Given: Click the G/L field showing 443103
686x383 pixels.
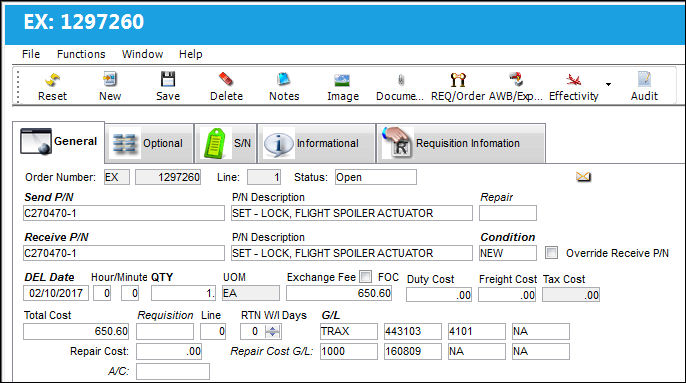Looking at the screenshot, I should pos(413,331).
